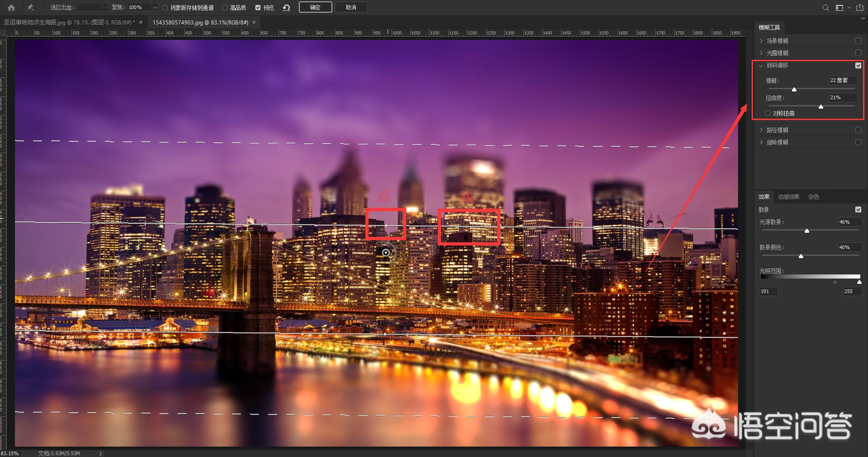Click the tilt-shift blur center pin
The height and width of the screenshot is (457, 868).
coord(386,253)
